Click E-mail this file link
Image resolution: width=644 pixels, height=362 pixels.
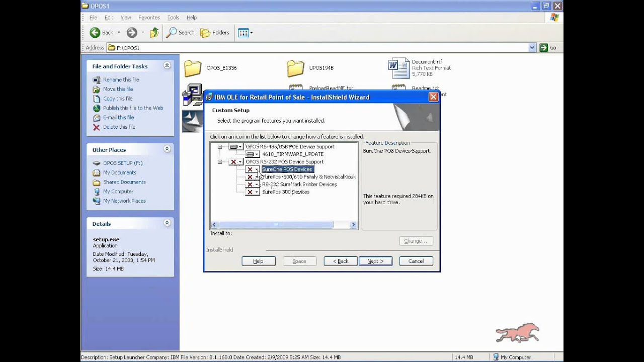click(118, 118)
